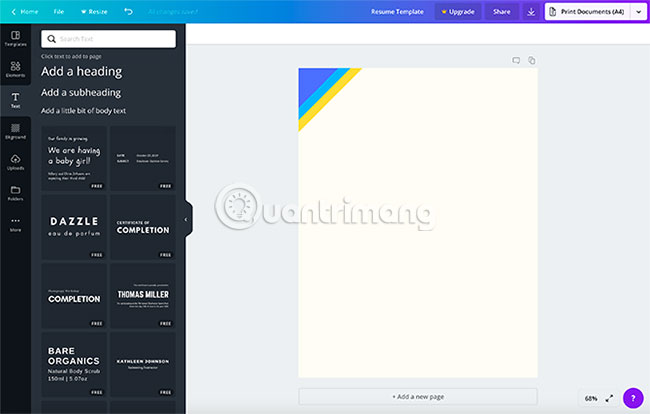The width and height of the screenshot is (650, 414).
Task: Click the duplicate page icon
Action: pyautogui.click(x=531, y=61)
